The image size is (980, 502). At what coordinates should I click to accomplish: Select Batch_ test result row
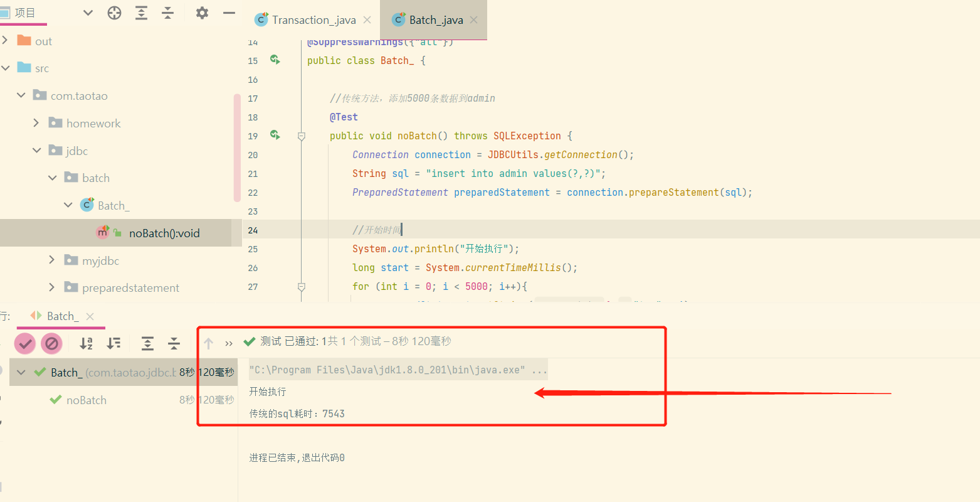coord(123,372)
